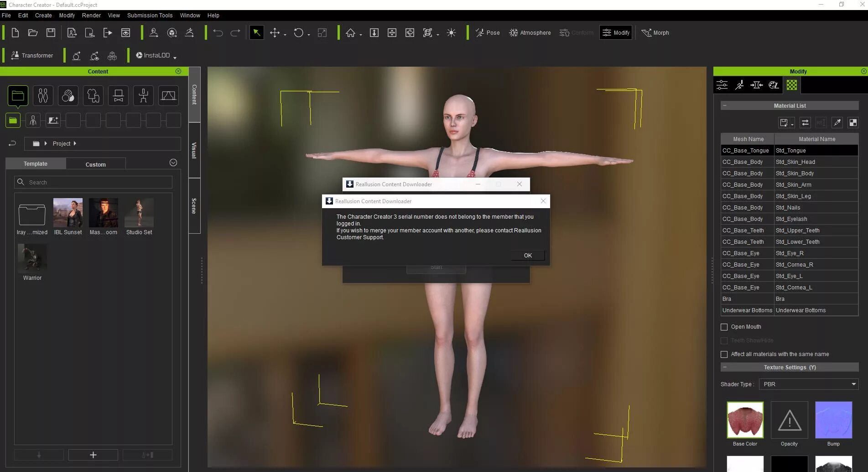Open the Window menu
868x472 pixels.
(190, 16)
